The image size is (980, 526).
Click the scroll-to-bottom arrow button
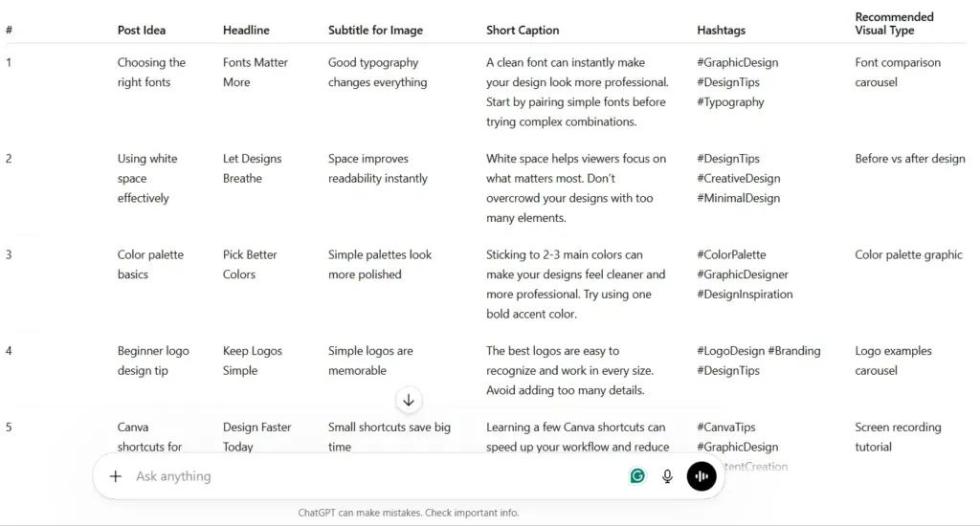pos(408,401)
